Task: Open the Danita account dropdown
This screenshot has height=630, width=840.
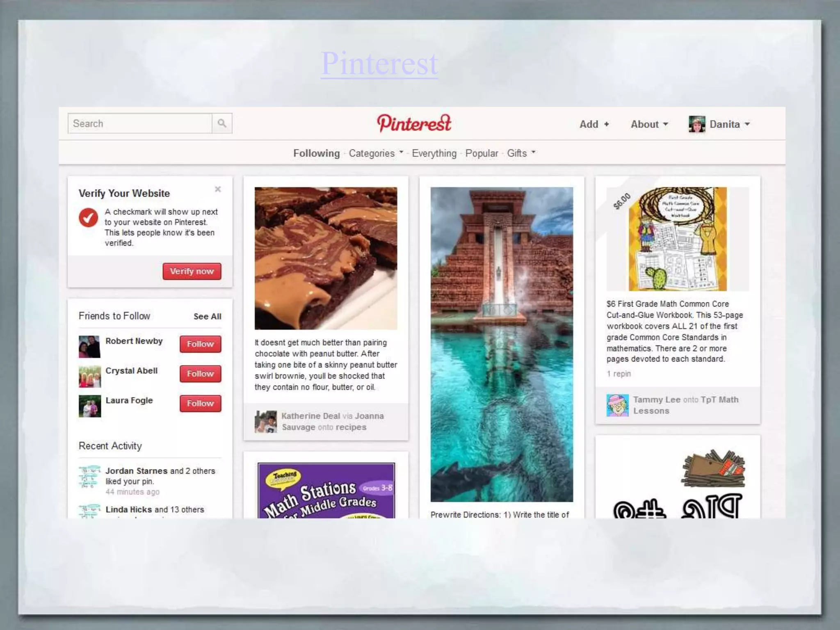Action: click(x=730, y=124)
